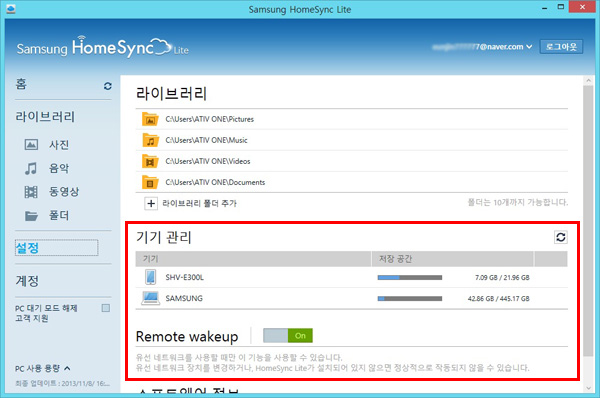Click the 저장 공간 column header

[x=453, y=259]
